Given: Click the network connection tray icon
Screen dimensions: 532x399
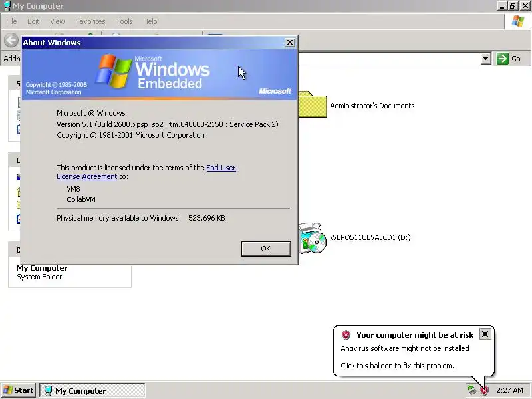Looking at the screenshot, I should click(x=472, y=390).
